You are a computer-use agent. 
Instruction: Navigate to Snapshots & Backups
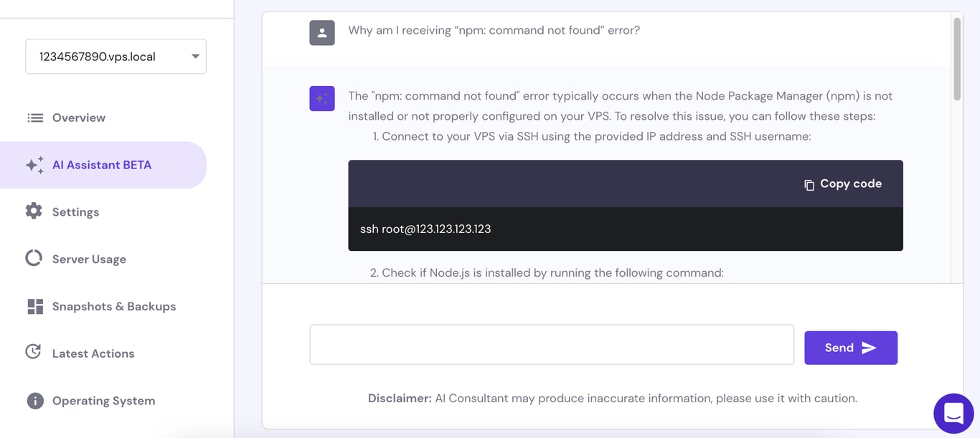(x=114, y=305)
